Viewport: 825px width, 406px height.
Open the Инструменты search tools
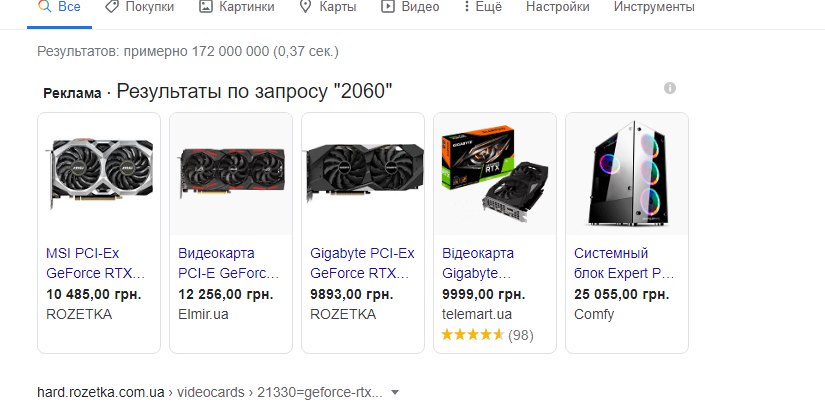pos(654,7)
